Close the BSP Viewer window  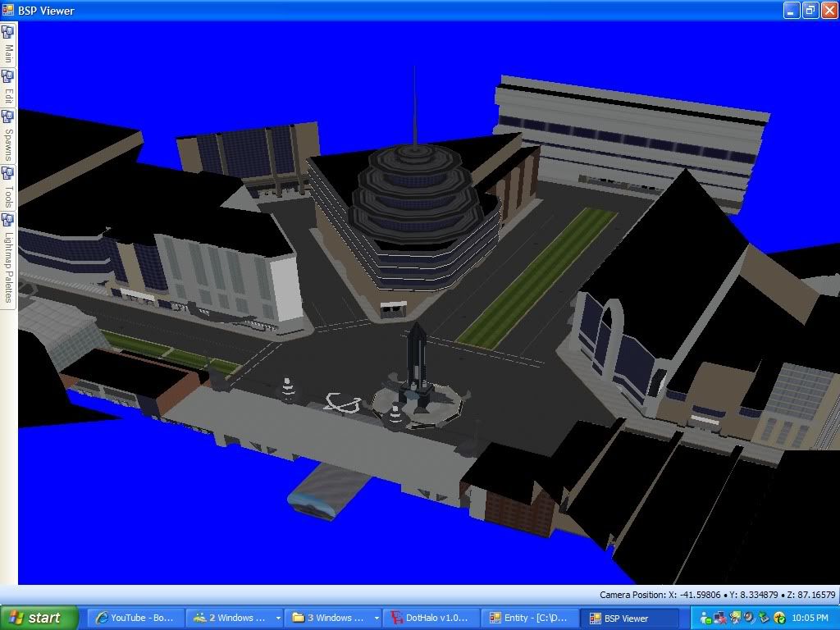click(x=829, y=10)
